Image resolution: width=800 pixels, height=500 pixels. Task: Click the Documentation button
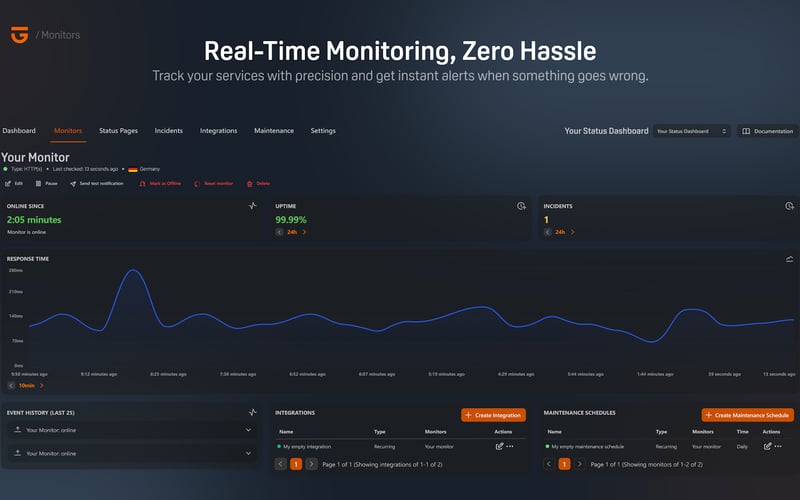click(x=767, y=131)
